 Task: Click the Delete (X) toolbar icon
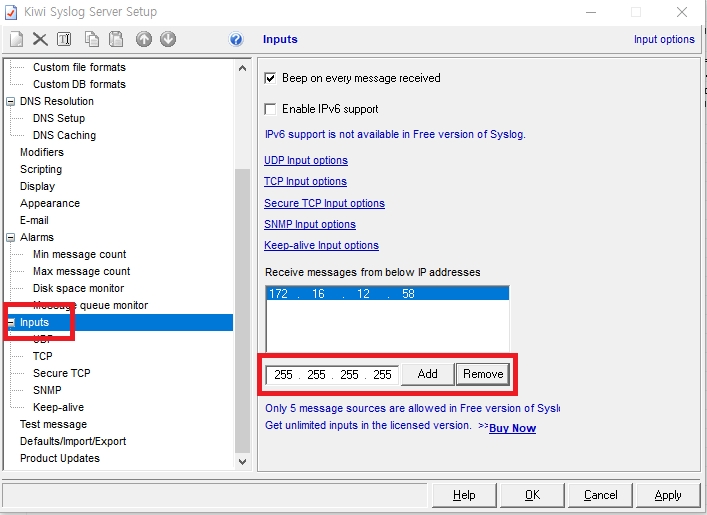(40, 39)
